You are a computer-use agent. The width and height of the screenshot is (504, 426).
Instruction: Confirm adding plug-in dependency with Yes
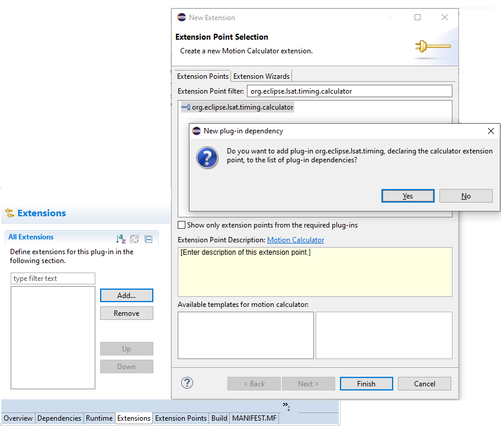click(407, 196)
